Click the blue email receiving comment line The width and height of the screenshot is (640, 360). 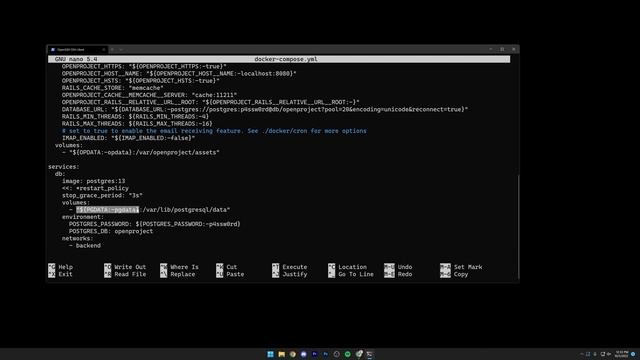tap(214, 131)
